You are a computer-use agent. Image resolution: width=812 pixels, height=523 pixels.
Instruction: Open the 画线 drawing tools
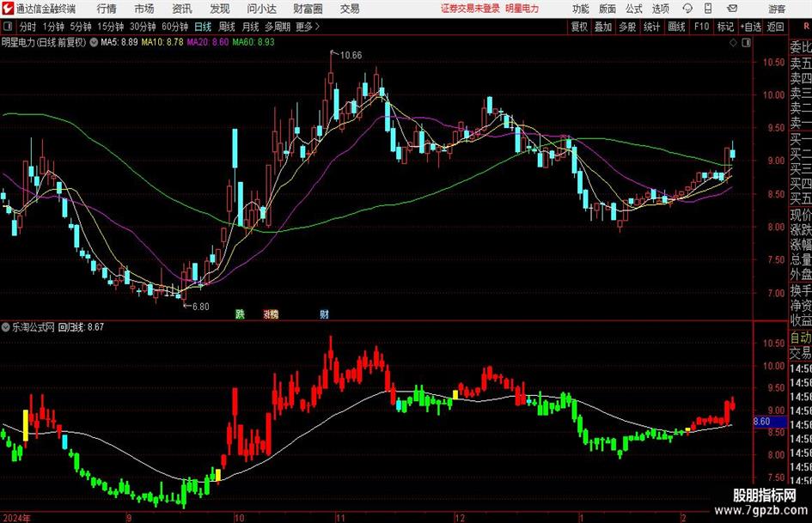coord(676,27)
